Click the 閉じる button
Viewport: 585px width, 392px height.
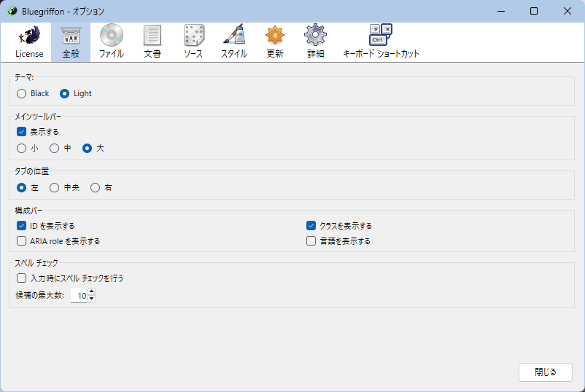click(x=545, y=372)
